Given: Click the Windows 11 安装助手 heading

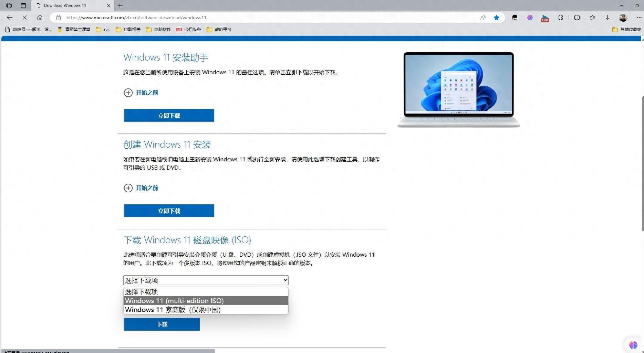Looking at the screenshot, I should click(166, 57).
